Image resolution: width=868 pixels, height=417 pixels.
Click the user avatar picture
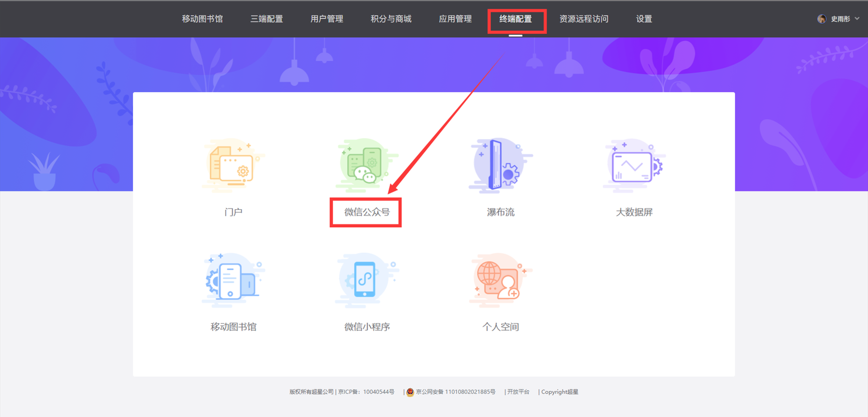[821, 19]
